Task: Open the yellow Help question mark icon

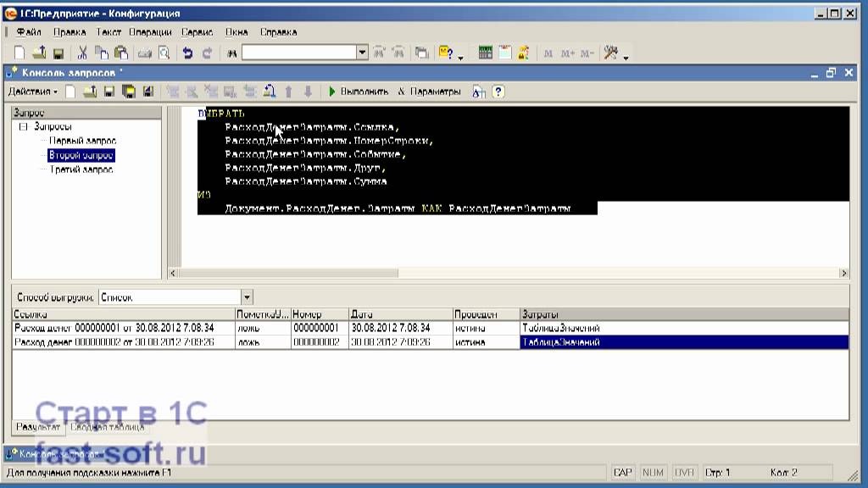Action: [x=446, y=53]
